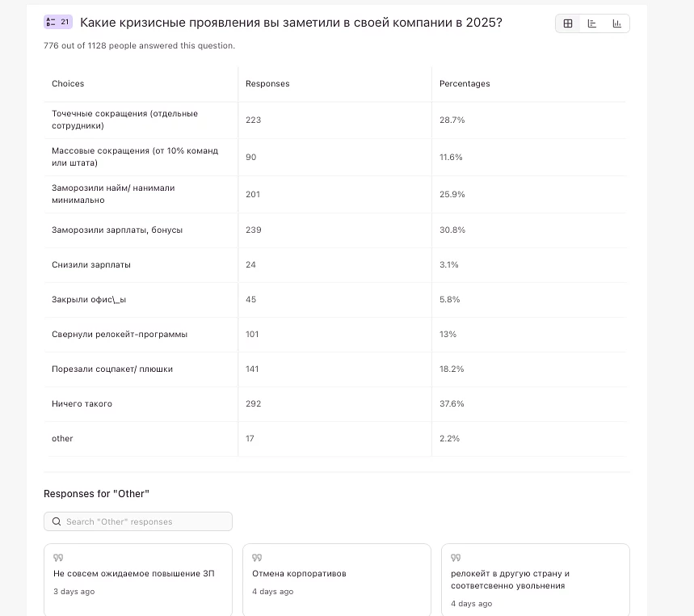Click quote icon on 'Не совсем ожидаемое' card

tap(58, 558)
